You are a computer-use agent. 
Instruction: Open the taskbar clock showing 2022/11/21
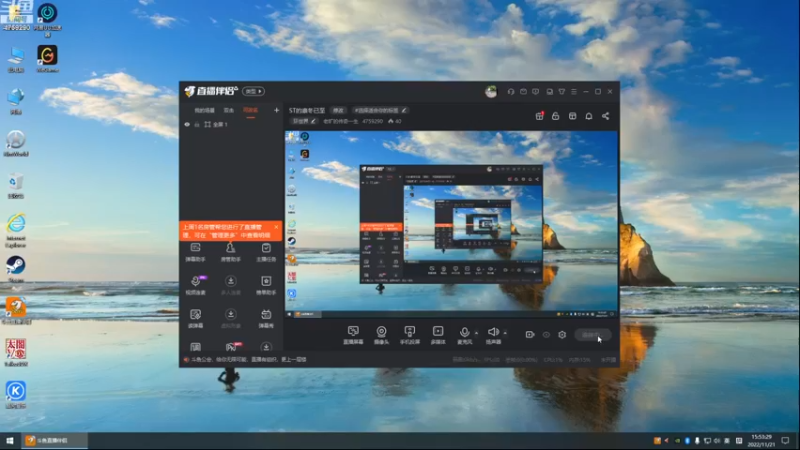(x=761, y=440)
